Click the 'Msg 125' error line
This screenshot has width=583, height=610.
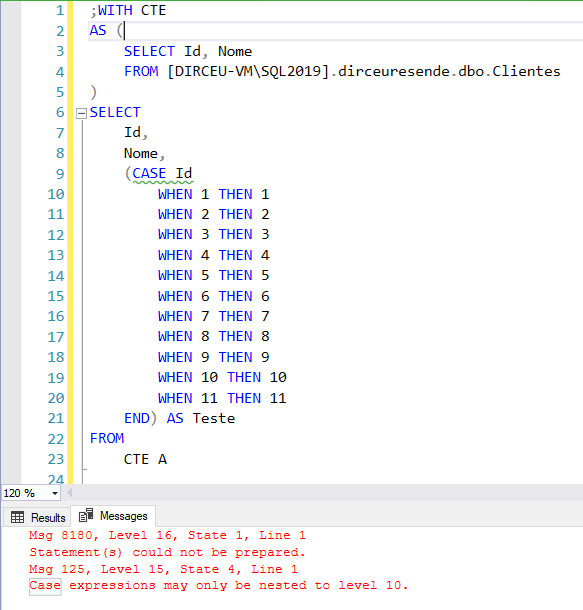[164, 569]
